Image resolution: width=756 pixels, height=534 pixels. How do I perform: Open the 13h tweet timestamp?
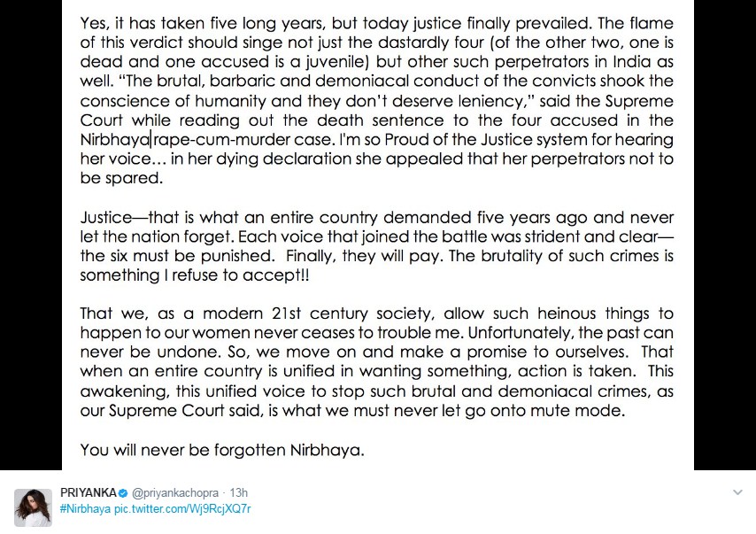237,492
